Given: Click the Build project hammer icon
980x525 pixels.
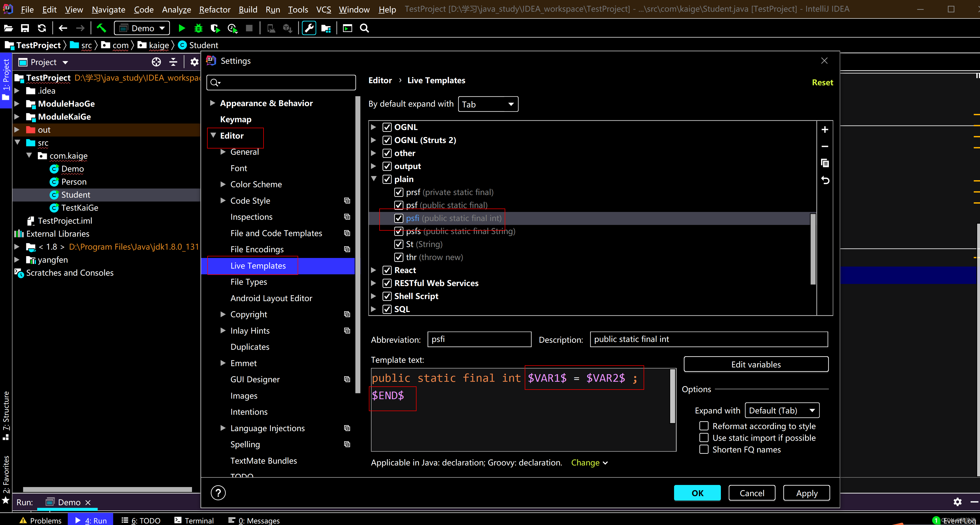Looking at the screenshot, I should click(101, 28).
